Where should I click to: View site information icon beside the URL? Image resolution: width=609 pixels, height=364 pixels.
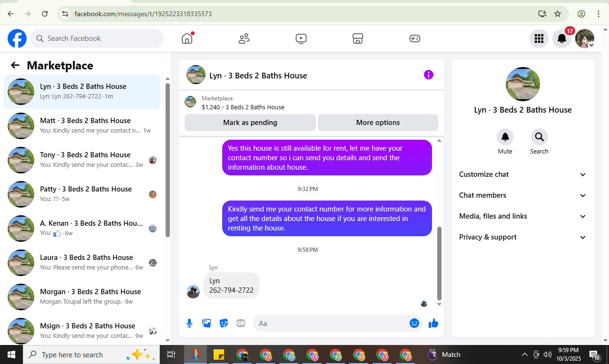click(x=66, y=14)
